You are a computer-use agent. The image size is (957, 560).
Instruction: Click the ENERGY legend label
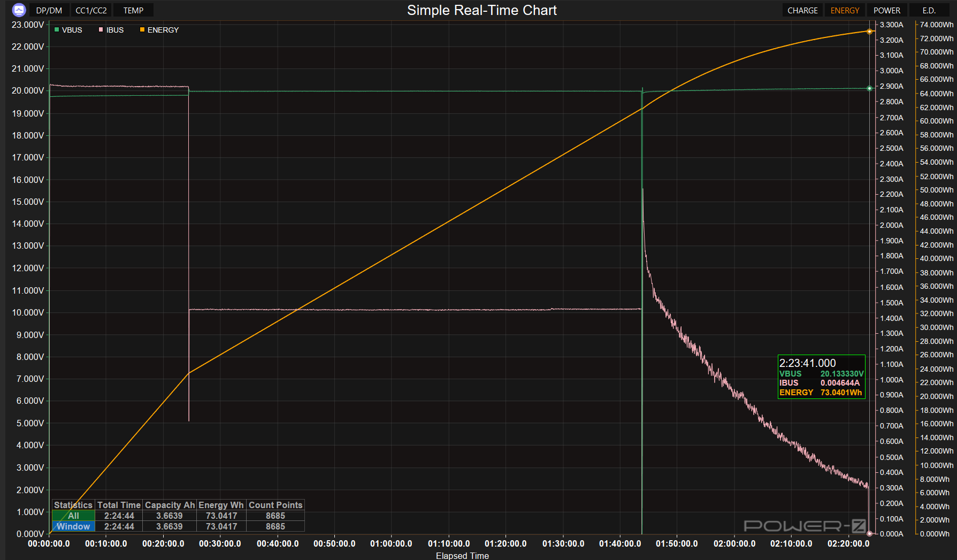pos(163,30)
